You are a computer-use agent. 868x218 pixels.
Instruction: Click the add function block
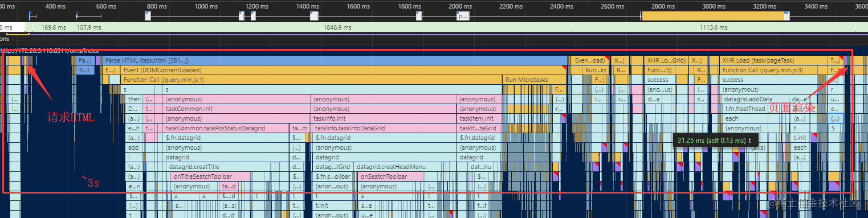(134, 148)
